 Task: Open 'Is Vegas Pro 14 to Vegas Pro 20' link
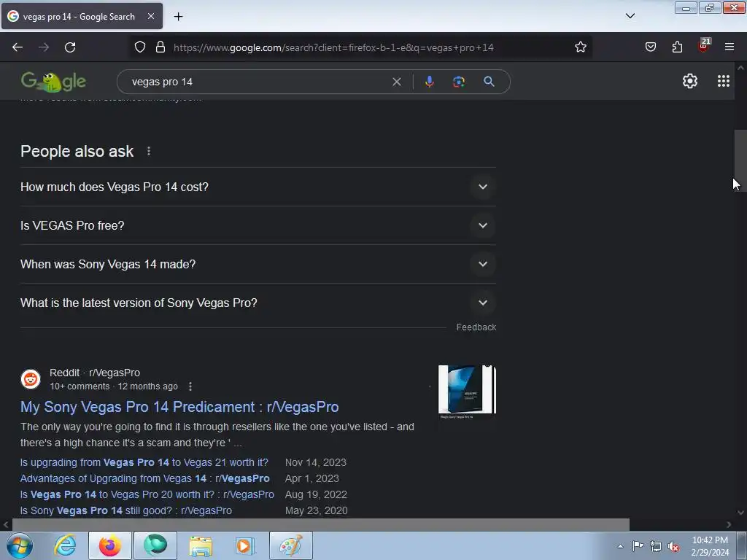point(147,495)
